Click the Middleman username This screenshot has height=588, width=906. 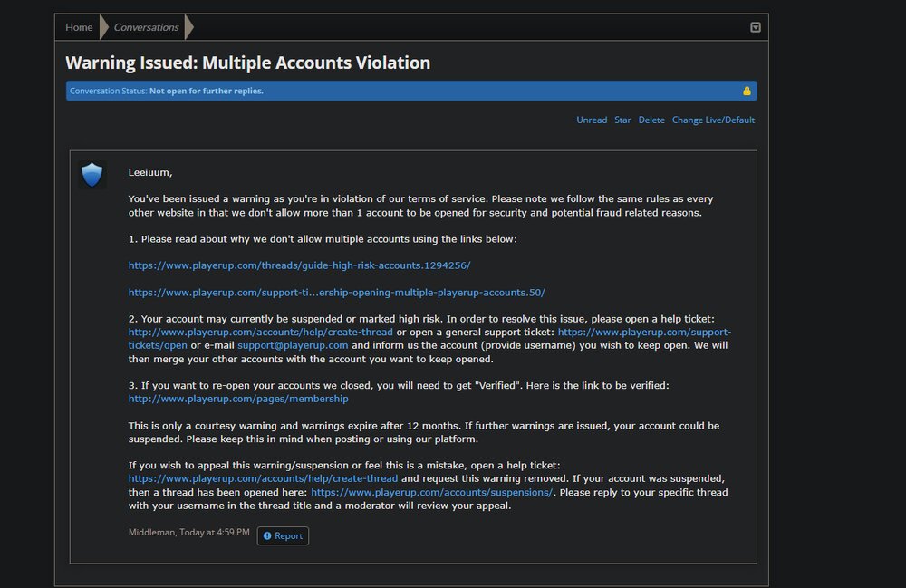pos(151,533)
